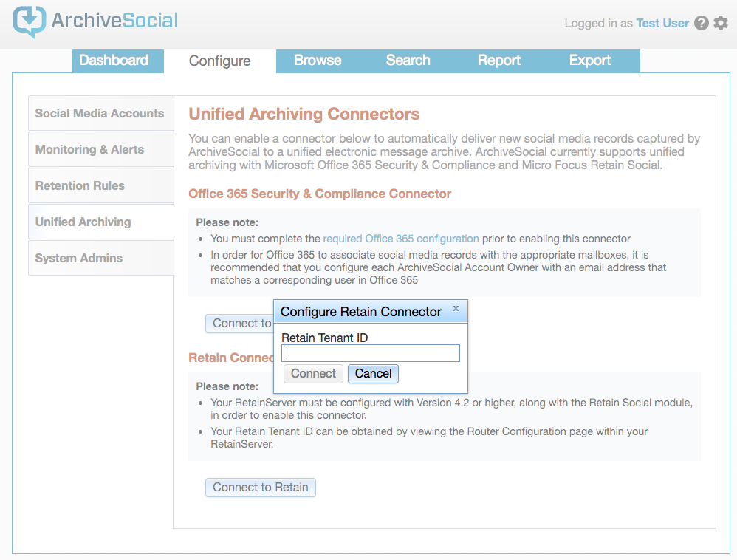Click the Configure Retain Connector title bar
Screen dimensions: 737x560
pyautogui.click(x=371, y=312)
